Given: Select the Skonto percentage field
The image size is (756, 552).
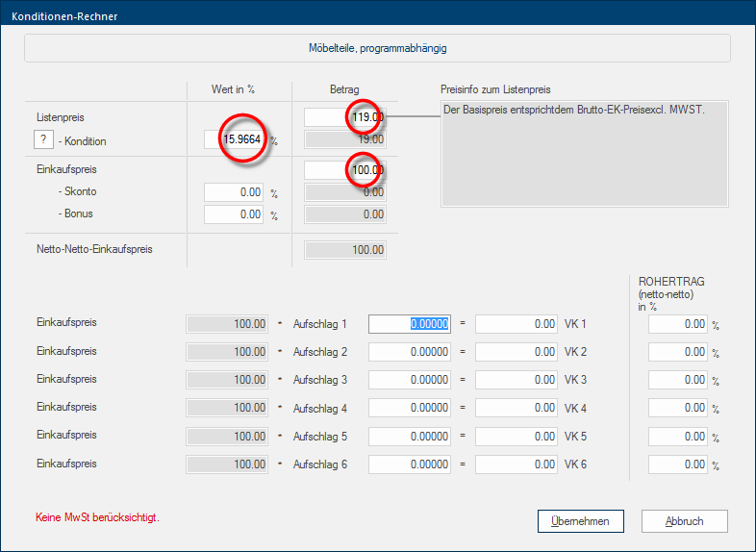Looking at the screenshot, I should 235,192.
